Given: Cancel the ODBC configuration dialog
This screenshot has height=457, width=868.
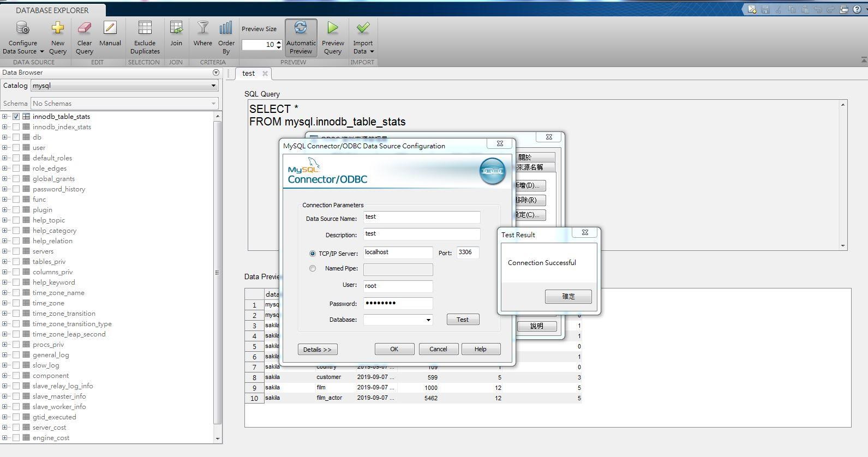Looking at the screenshot, I should pyautogui.click(x=438, y=349).
